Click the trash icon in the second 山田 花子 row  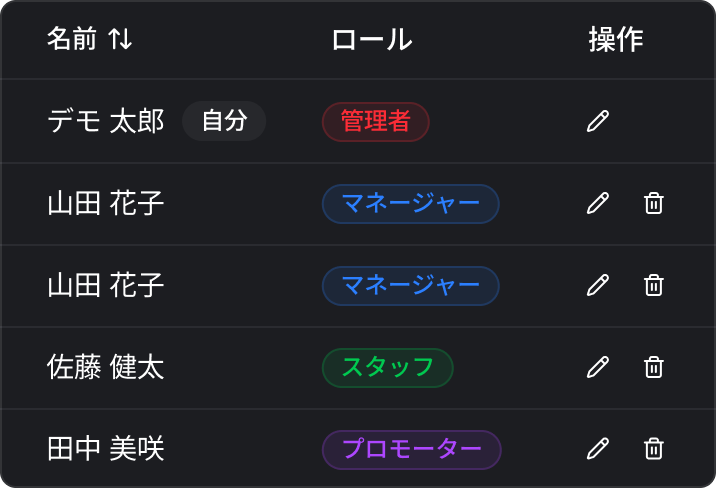(x=654, y=286)
